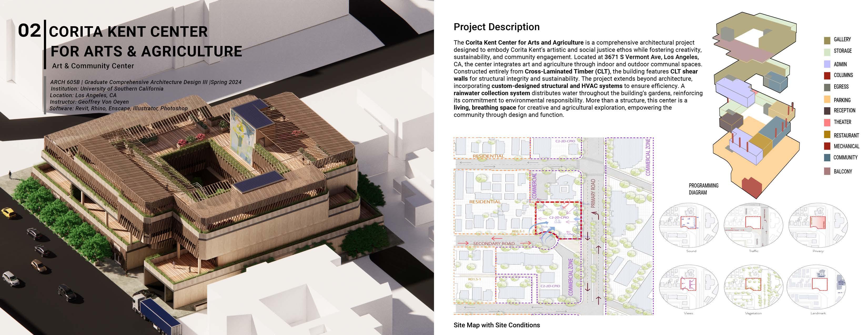Click the Corita Kent Center title text

(x=128, y=32)
